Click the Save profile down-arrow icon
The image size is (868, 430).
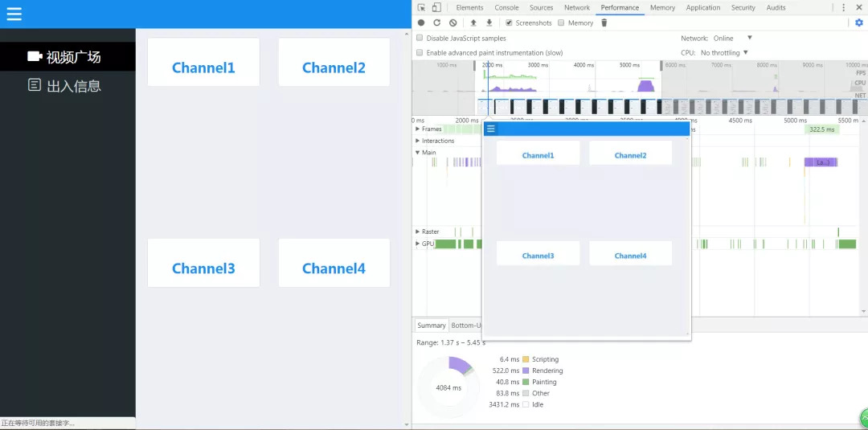click(489, 23)
